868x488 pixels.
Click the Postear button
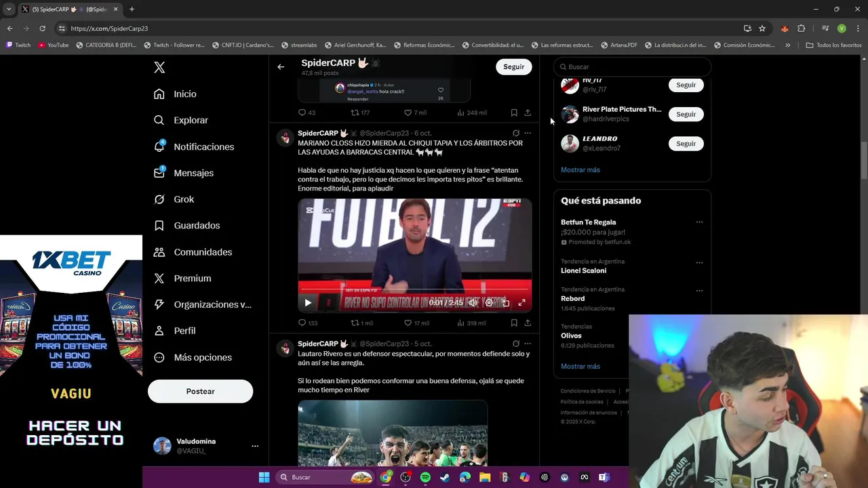click(x=200, y=391)
